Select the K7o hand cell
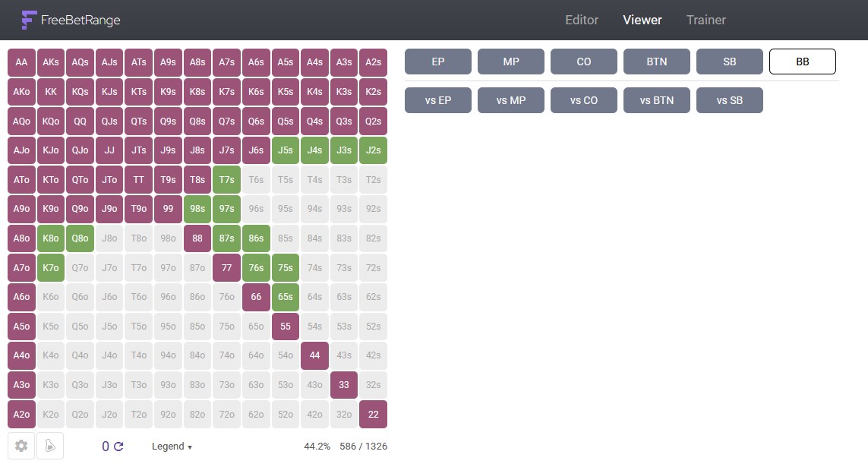 (x=51, y=267)
